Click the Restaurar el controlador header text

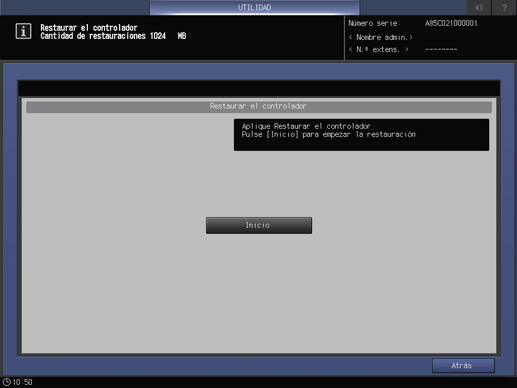89,28
